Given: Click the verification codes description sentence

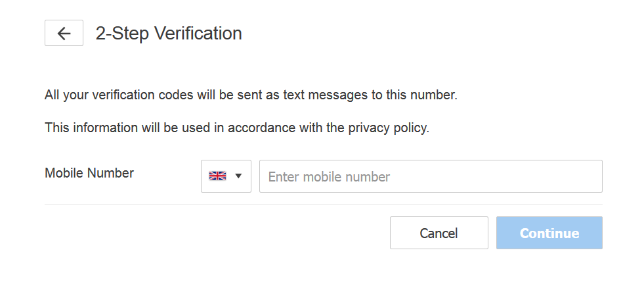Looking at the screenshot, I should (x=251, y=95).
